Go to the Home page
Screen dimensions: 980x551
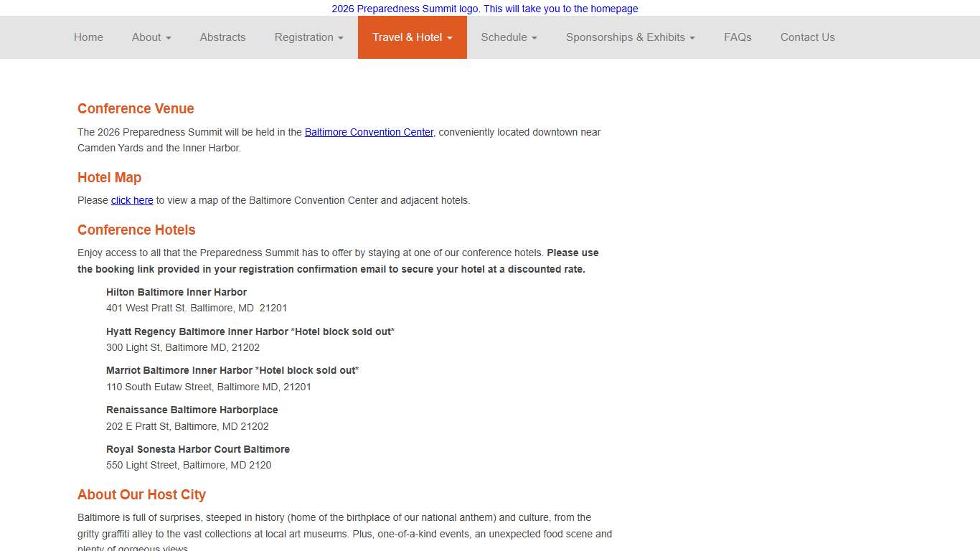pos(88,37)
